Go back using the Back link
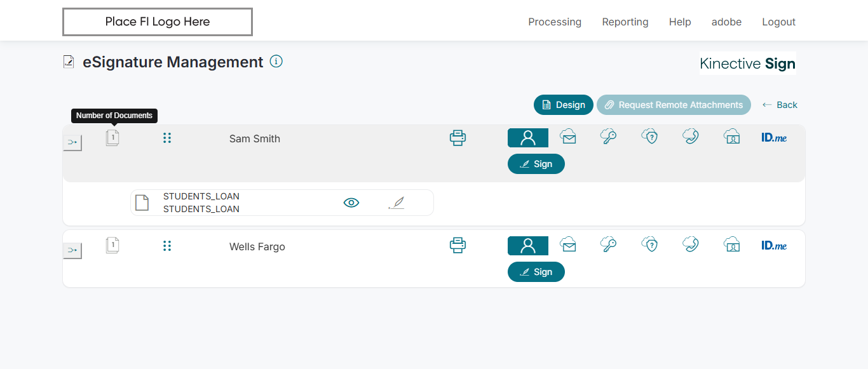The height and width of the screenshot is (369, 868). tap(780, 105)
